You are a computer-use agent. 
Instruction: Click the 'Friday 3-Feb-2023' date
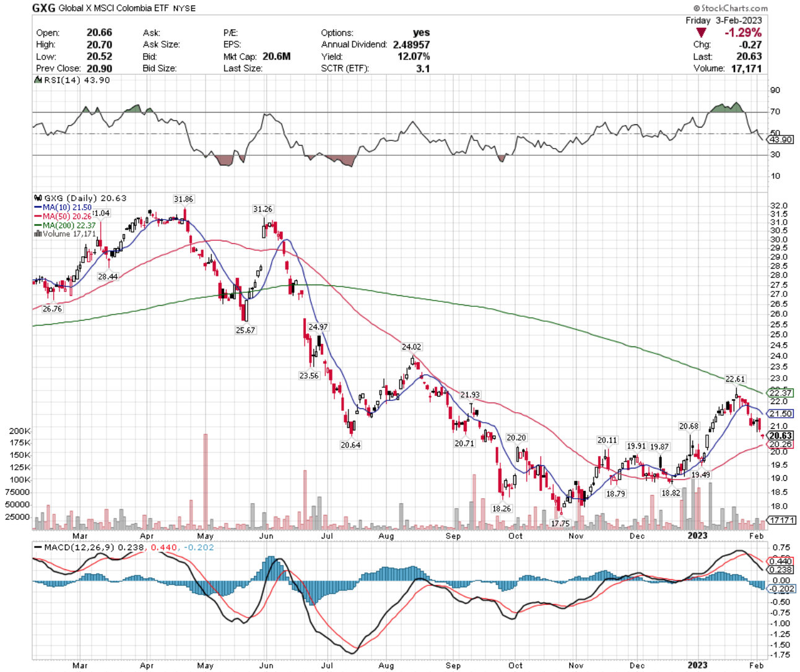point(724,20)
